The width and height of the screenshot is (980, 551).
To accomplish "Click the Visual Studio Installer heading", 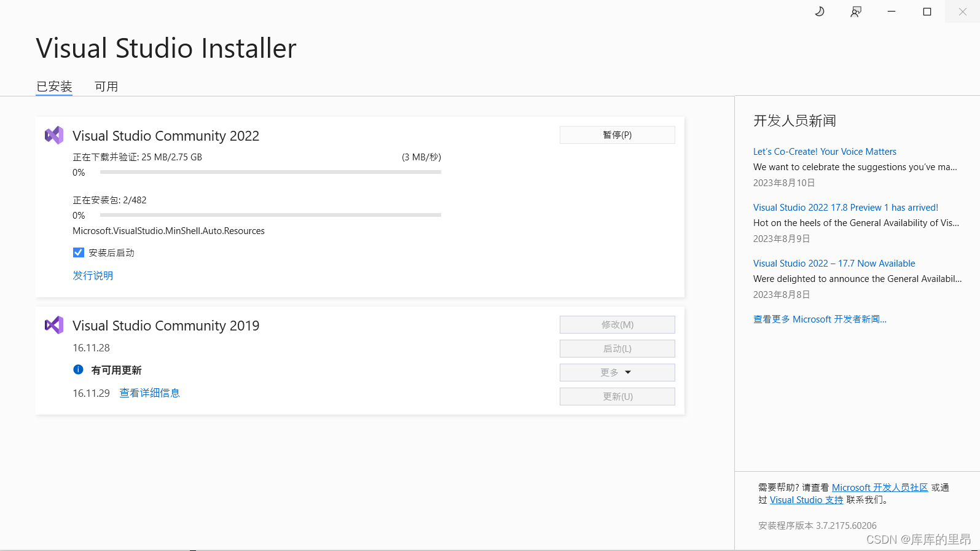I will 166,48.
